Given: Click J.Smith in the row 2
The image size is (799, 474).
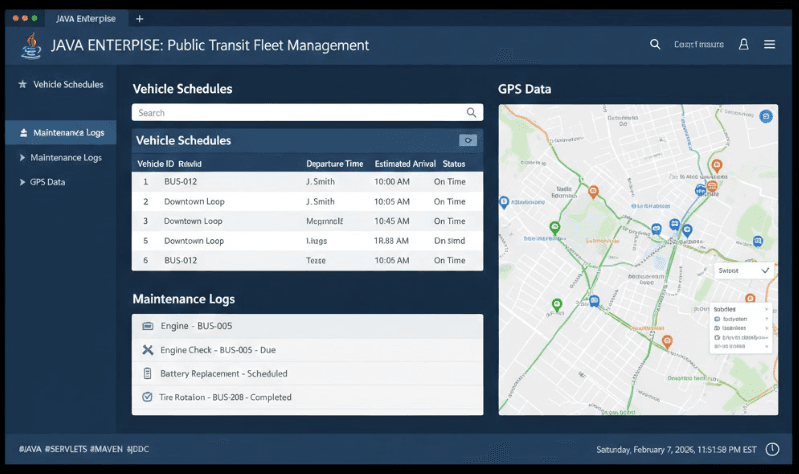Looking at the screenshot, I should click(x=320, y=201).
